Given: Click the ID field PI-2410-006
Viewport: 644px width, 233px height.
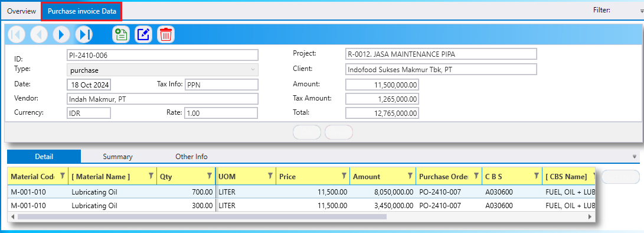Looking at the screenshot, I should coord(163,55).
